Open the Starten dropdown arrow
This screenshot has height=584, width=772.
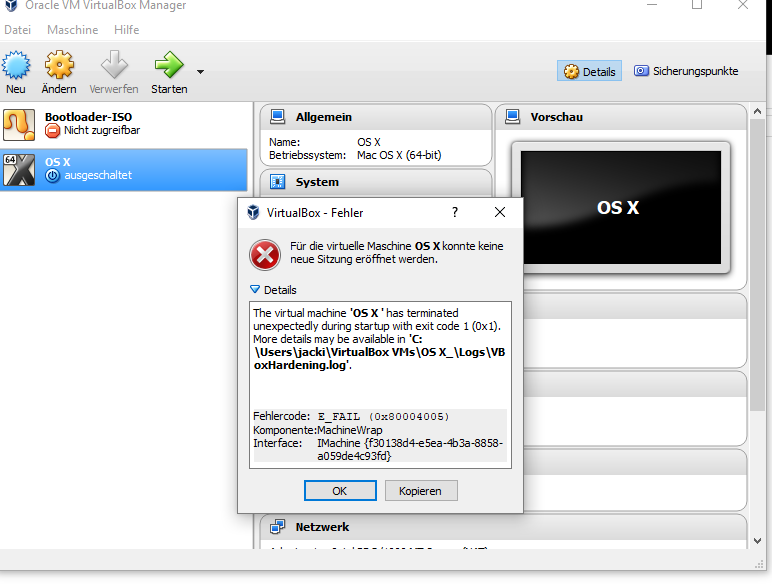point(200,72)
